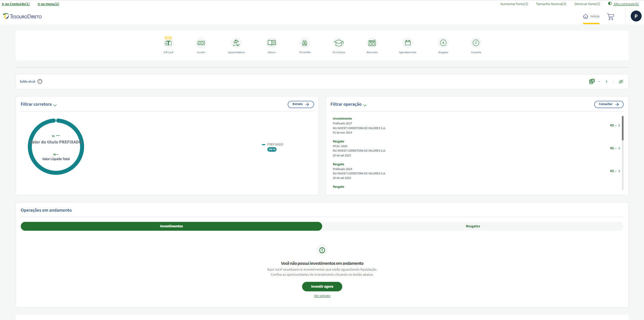Image resolution: width=644 pixels, height=320 pixels.
Task: Toggle Alto contraste mode
Action: tap(624, 4)
